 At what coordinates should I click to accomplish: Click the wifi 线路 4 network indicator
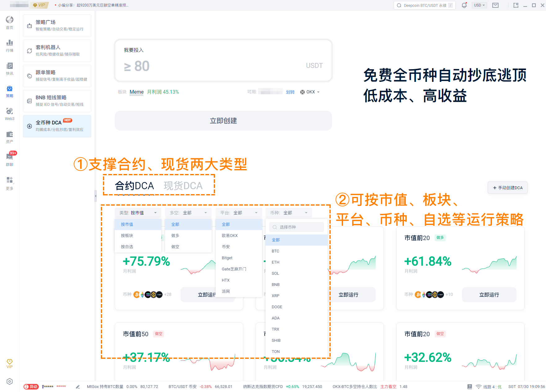(x=489, y=387)
